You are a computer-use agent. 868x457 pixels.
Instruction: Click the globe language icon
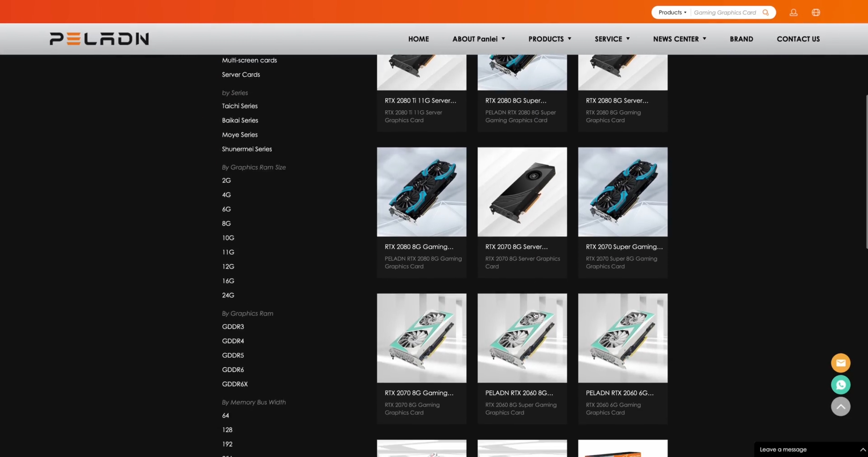[x=816, y=13]
